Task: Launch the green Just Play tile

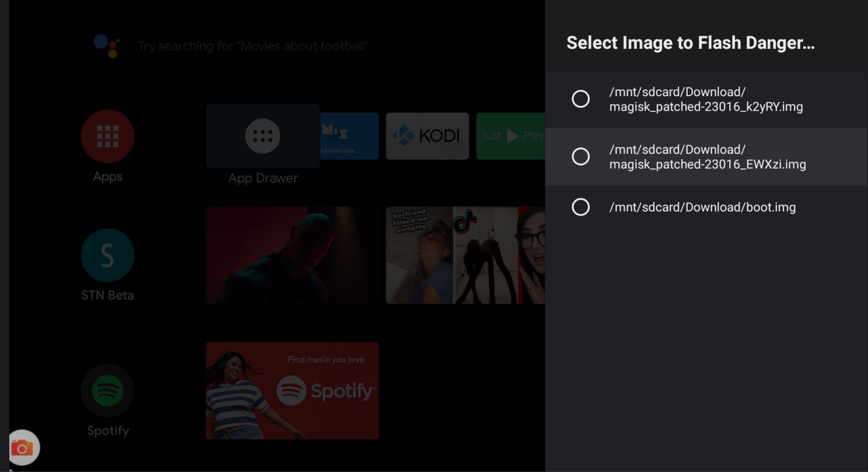Action: point(510,136)
